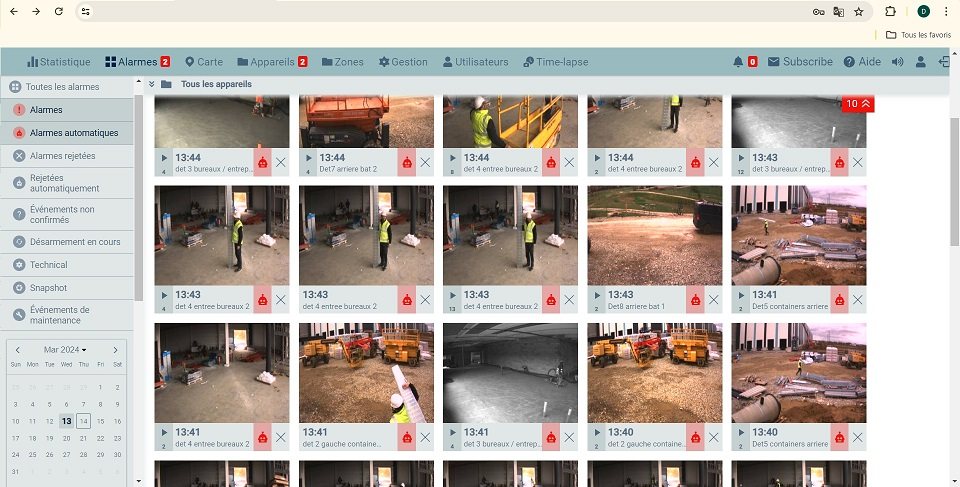The height and width of the screenshot is (487, 960).
Task: Go to Appareils section
Action: (x=272, y=62)
